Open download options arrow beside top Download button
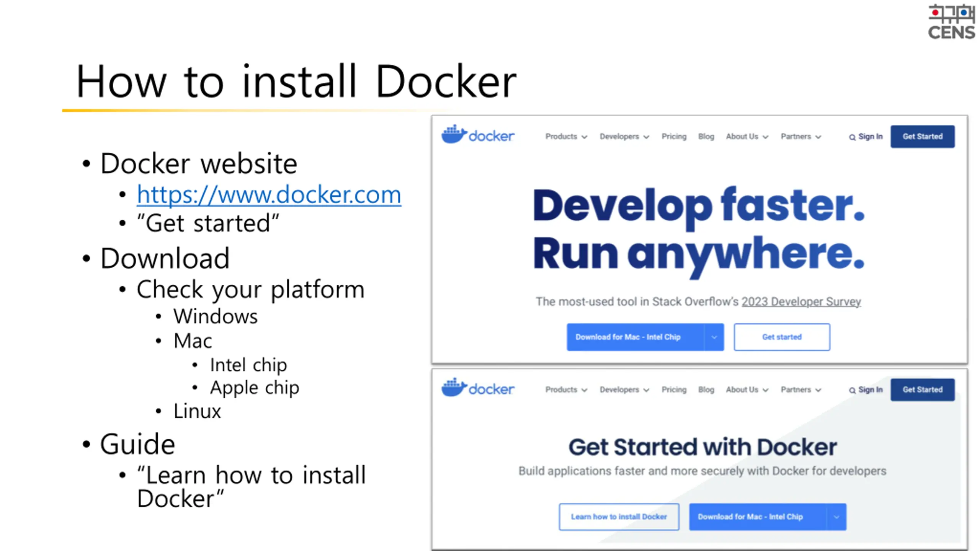This screenshot has width=980, height=551. [714, 337]
